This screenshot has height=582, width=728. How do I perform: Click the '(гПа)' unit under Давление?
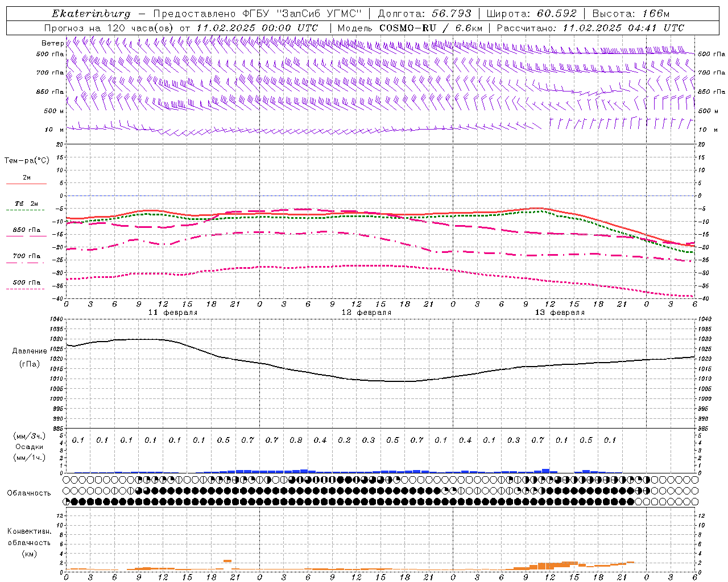click(x=30, y=364)
